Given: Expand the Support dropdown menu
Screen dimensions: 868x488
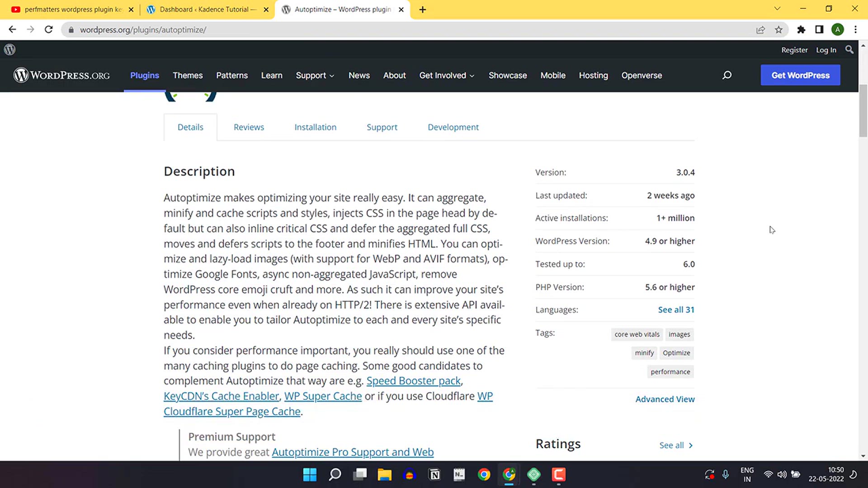Looking at the screenshot, I should click(315, 75).
